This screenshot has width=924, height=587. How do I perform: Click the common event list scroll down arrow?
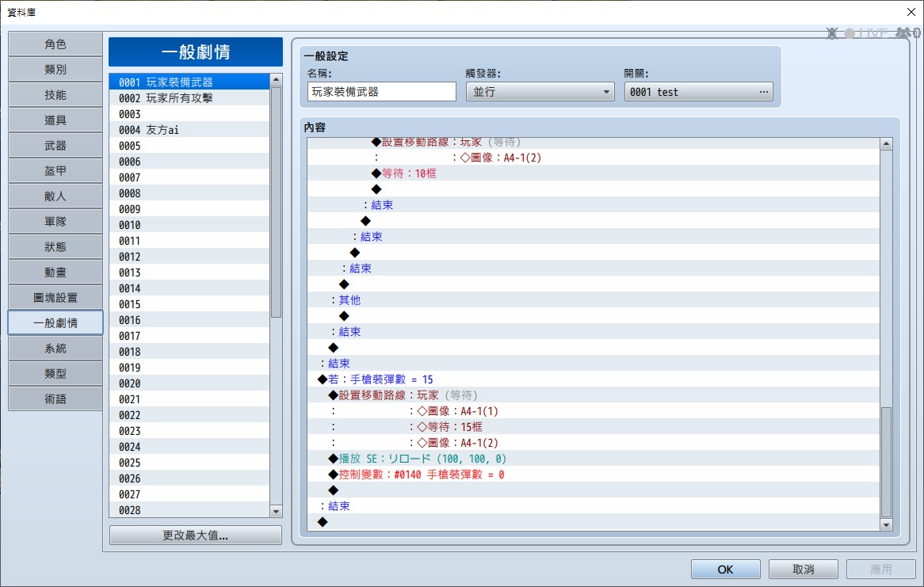(x=276, y=512)
